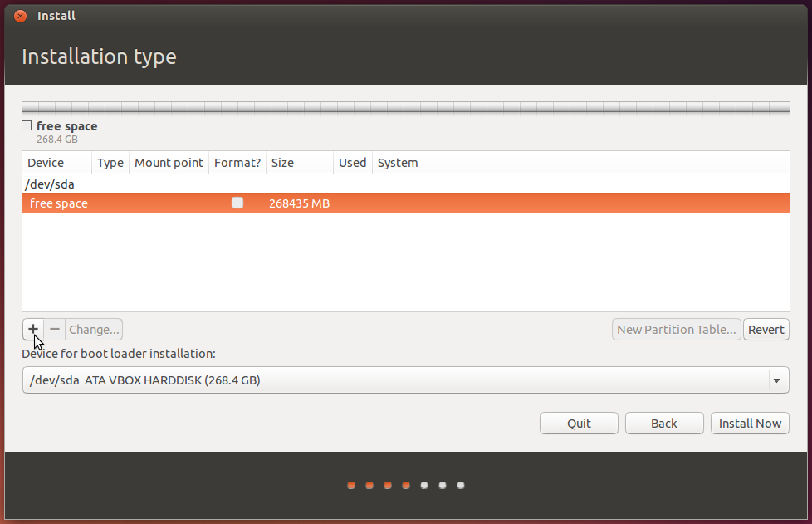Image resolution: width=812 pixels, height=524 pixels.
Task: Click the minus icon to remove partition
Action: pyautogui.click(x=55, y=329)
